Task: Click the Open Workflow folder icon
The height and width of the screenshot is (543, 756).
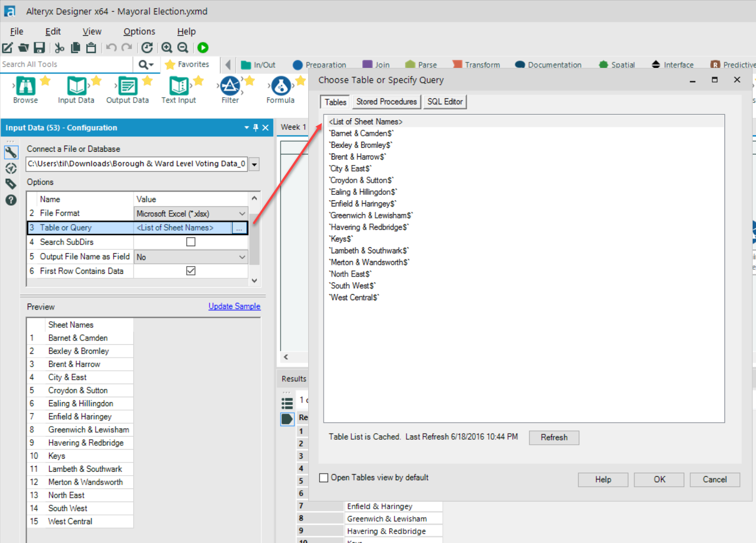Action: pos(24,48)
